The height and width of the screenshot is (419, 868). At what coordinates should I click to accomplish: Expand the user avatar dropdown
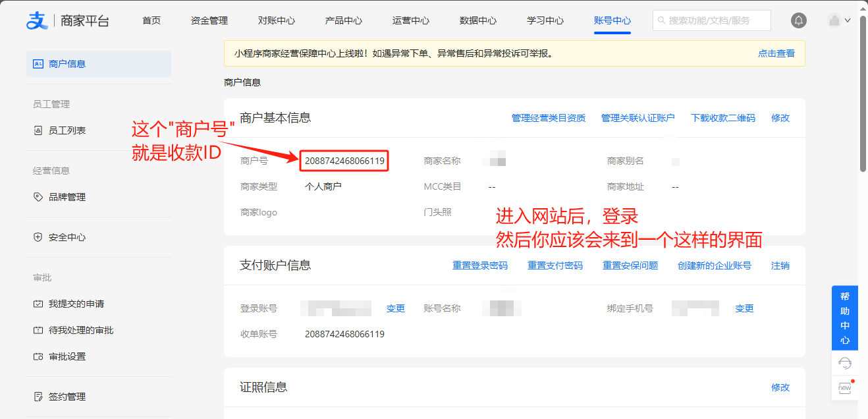838,20
